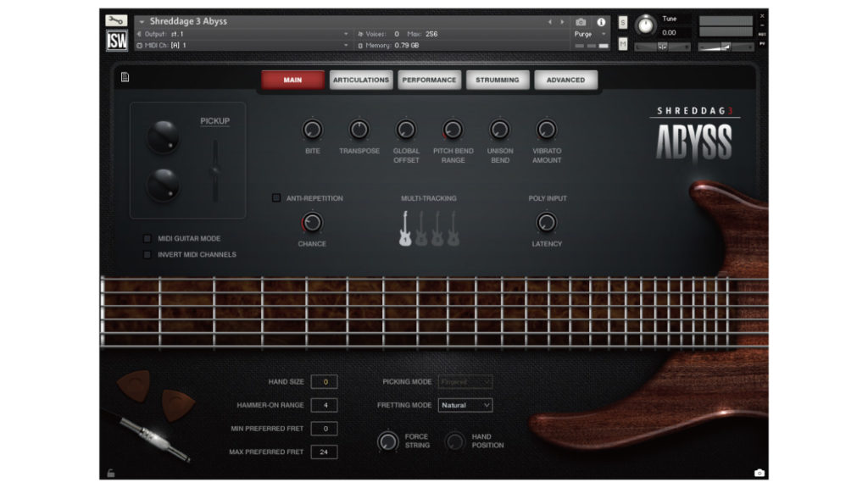
Task: Click the camera icon at bottom right
Action: (759, 473)
